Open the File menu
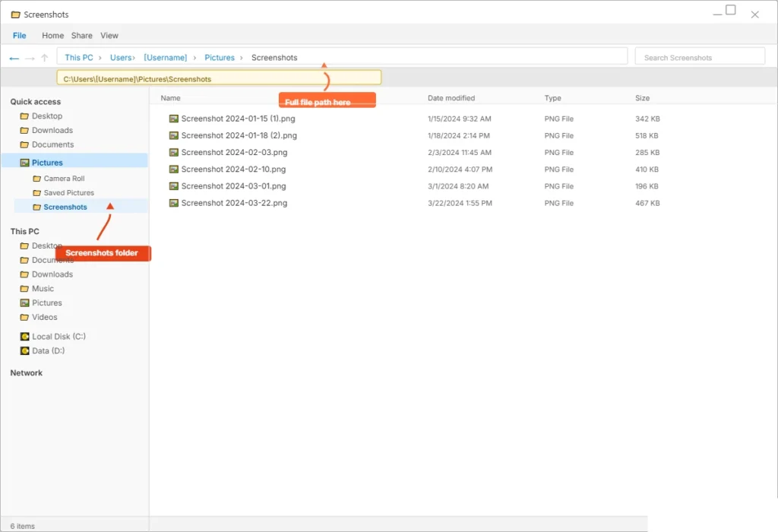 point(19,36)
